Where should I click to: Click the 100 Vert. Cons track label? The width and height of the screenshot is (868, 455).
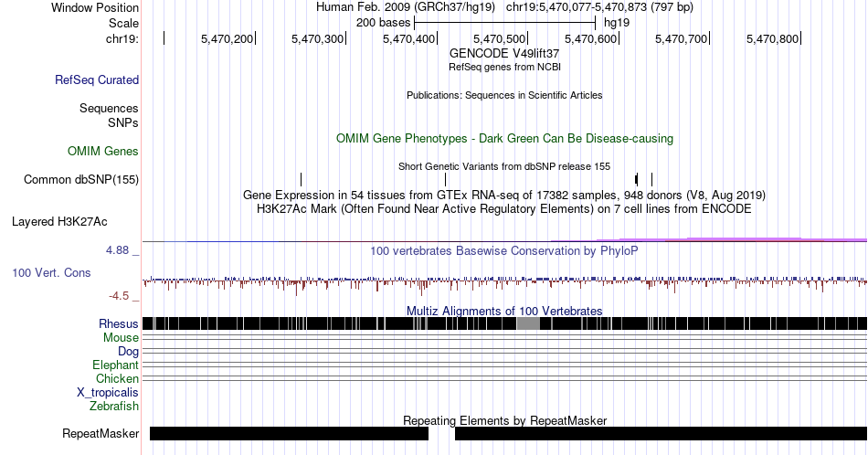(x=51, y=272)
